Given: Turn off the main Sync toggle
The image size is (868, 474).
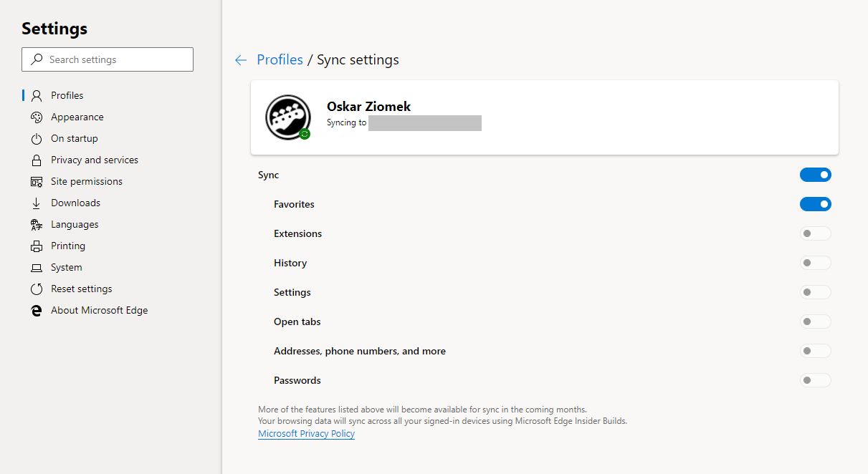Looking at the screenshot, I should click(x=815, y=175).
